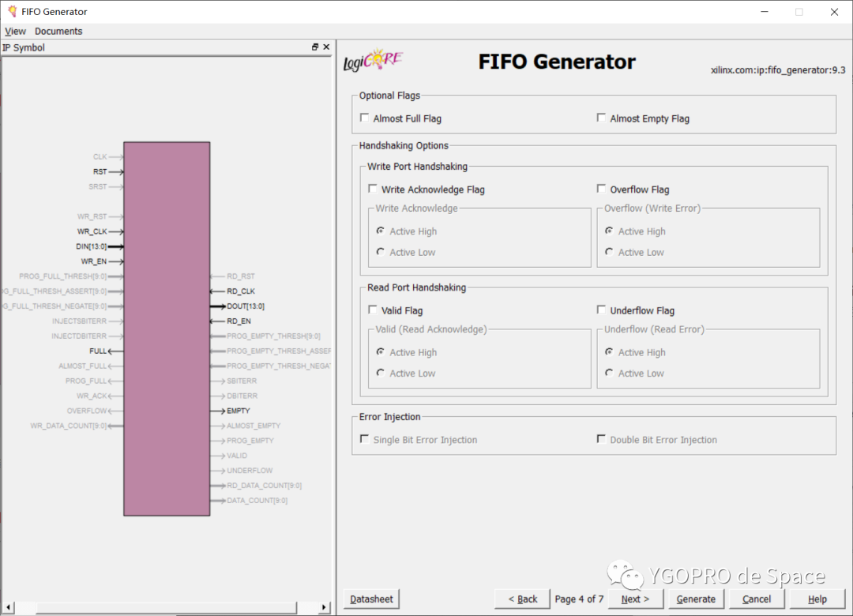Click the FIFO Generator title bar icon
853x616 pixels.
[x=12, y=11]
